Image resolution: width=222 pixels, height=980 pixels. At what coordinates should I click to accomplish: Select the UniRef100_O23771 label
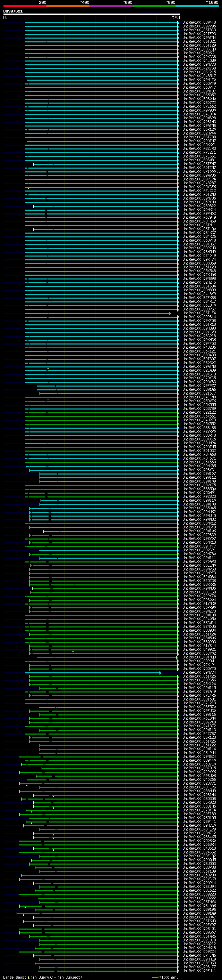click(199, 783)
